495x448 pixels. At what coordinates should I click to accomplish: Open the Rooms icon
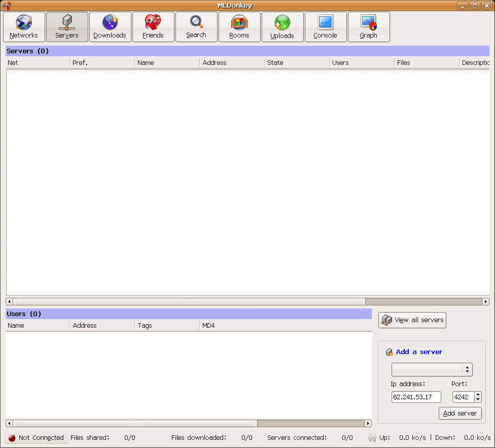click(x=239, y=22)
